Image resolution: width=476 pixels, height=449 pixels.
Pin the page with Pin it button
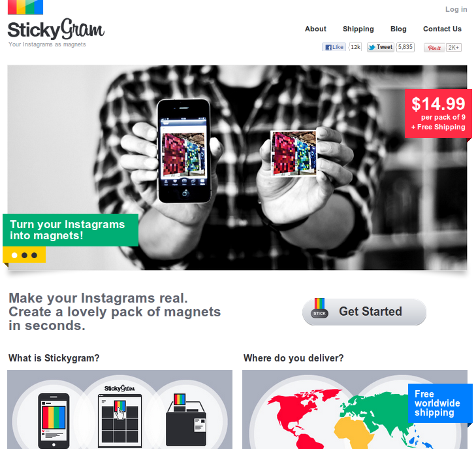click(x=434, y=48)
